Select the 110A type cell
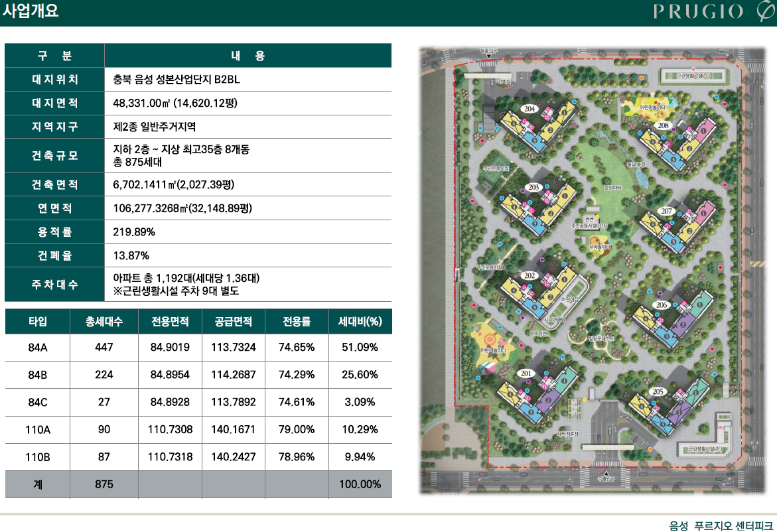777x532 pixels. pos(38,429)
